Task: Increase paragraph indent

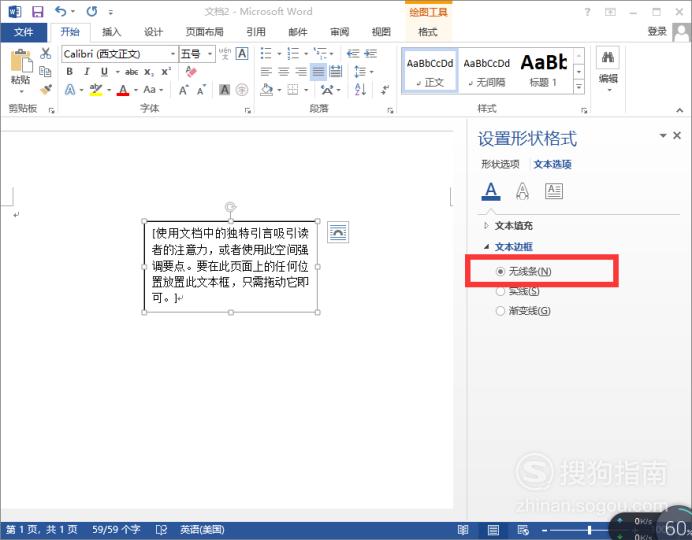Action: click(x=370, y=54)
